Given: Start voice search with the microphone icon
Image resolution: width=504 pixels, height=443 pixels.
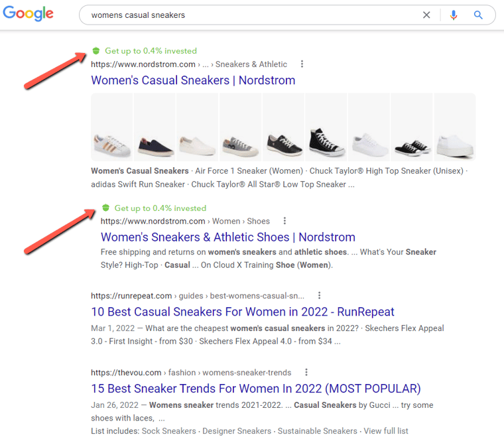Looking at the screenshot, I should coord(454,15).
